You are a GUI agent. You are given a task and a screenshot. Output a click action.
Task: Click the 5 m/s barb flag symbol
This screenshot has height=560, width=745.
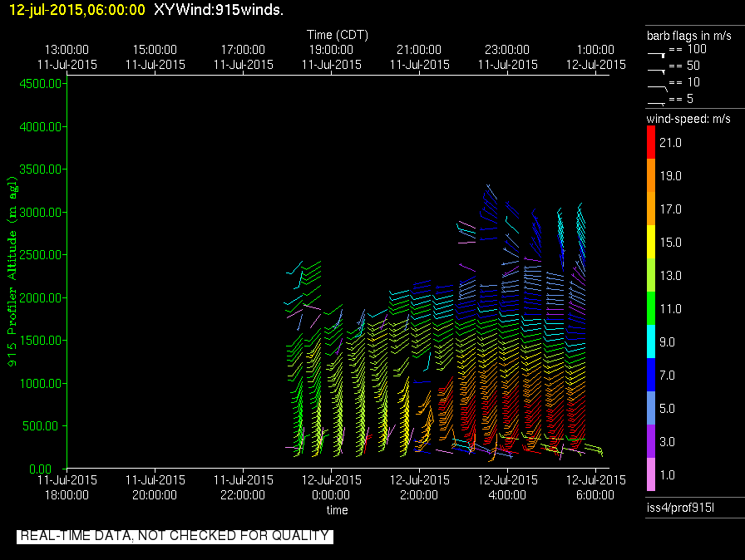click(x=656, y=101)
